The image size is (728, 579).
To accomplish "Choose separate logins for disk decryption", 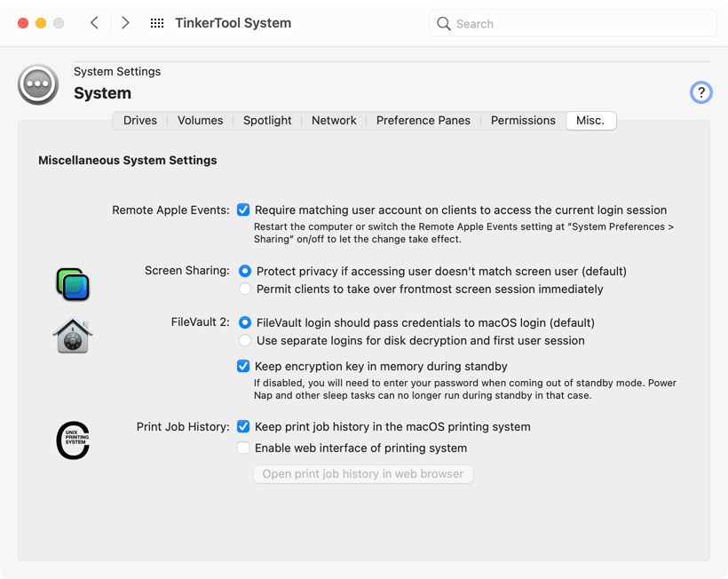I will coord(243,340).
